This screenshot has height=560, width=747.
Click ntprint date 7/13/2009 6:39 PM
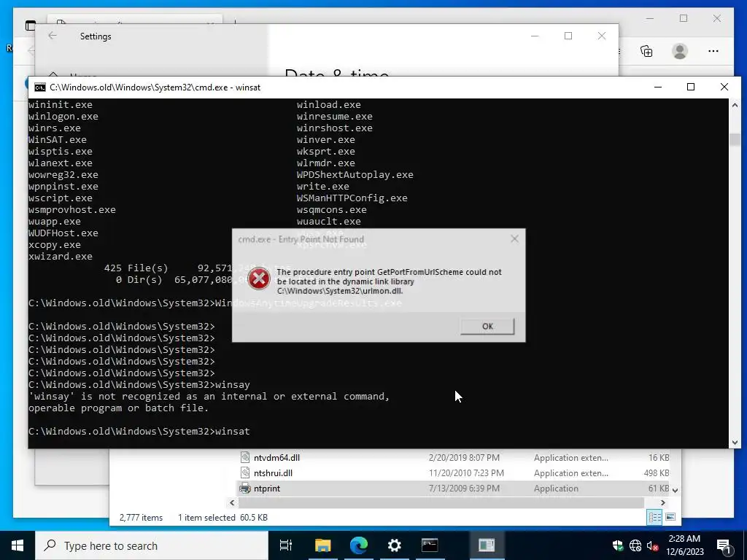coord(464,488)
